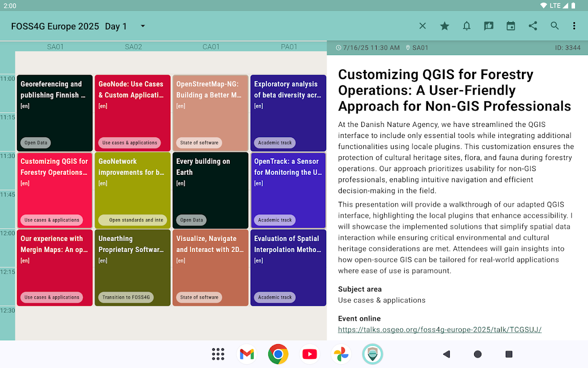Open the app drawer grid icon
Viewport: 588px width, 368px height.
coord(218,354)
